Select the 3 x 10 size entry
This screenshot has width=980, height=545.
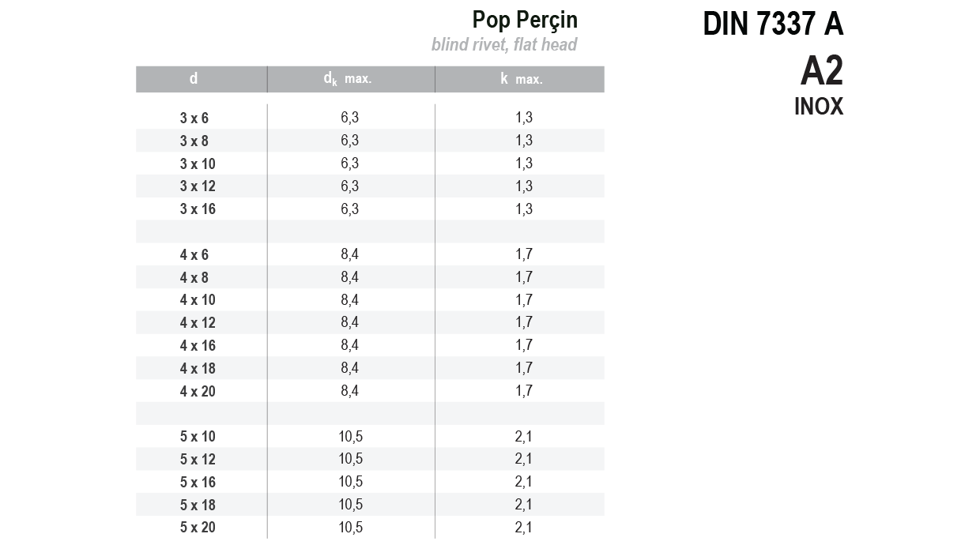coord(198,164)
